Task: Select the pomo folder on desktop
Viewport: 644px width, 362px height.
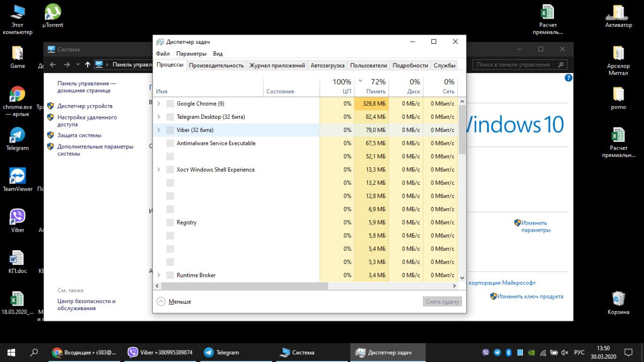Action: [618, 98]
